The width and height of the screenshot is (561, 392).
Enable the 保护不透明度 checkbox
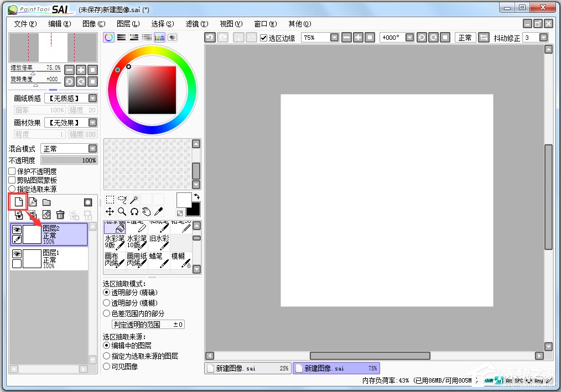[12, 172]
